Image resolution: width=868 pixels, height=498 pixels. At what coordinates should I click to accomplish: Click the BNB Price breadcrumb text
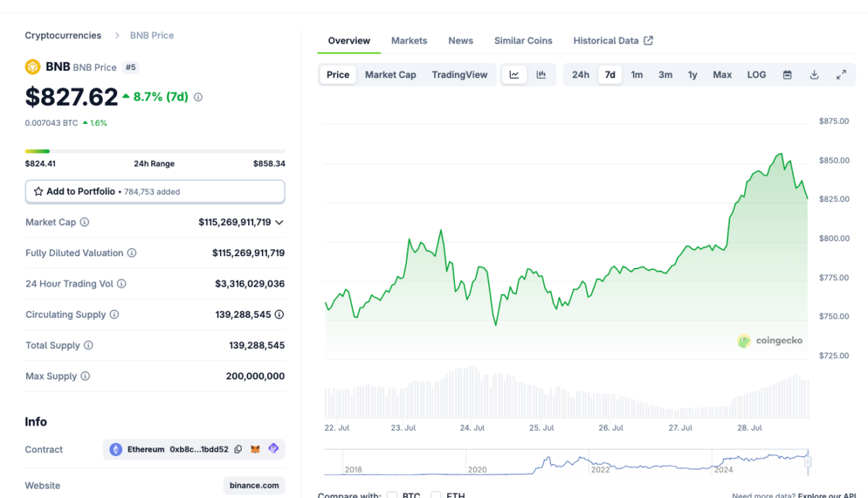tap(152, 35)
